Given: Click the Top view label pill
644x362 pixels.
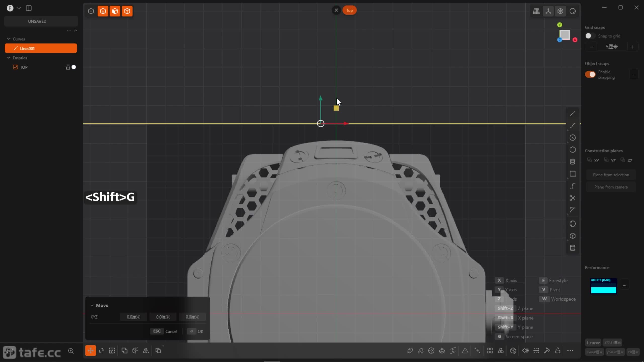Looking at the screenshot, I should [349, 10].
